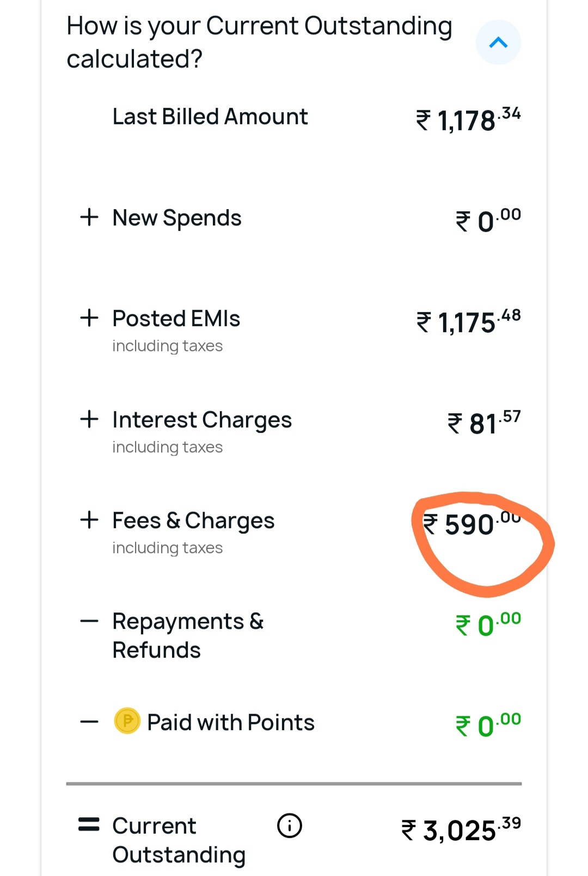Click the minus icon beside Repayments & Refunds

tap(89, 621)
